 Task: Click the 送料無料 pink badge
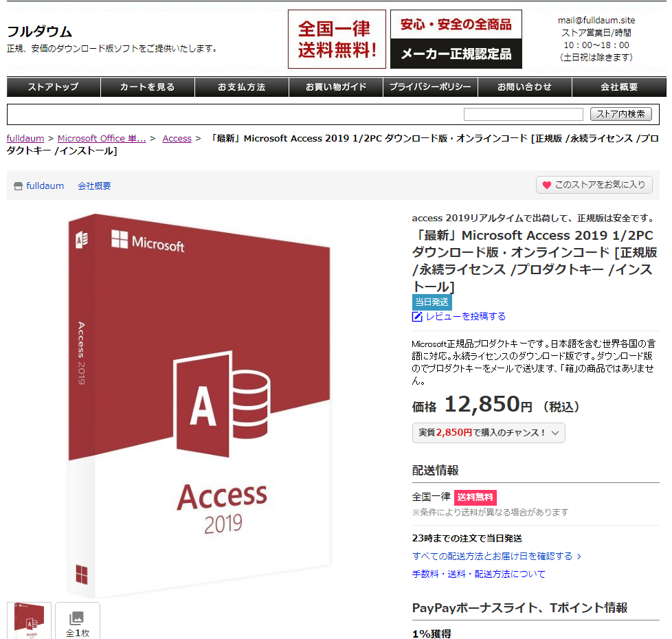point(475,497)
